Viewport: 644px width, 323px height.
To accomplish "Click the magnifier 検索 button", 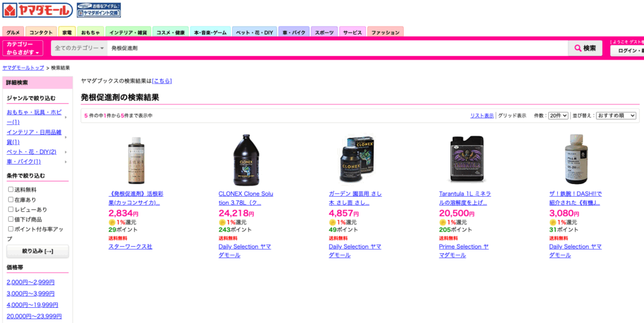I will [x=586, y=48].
